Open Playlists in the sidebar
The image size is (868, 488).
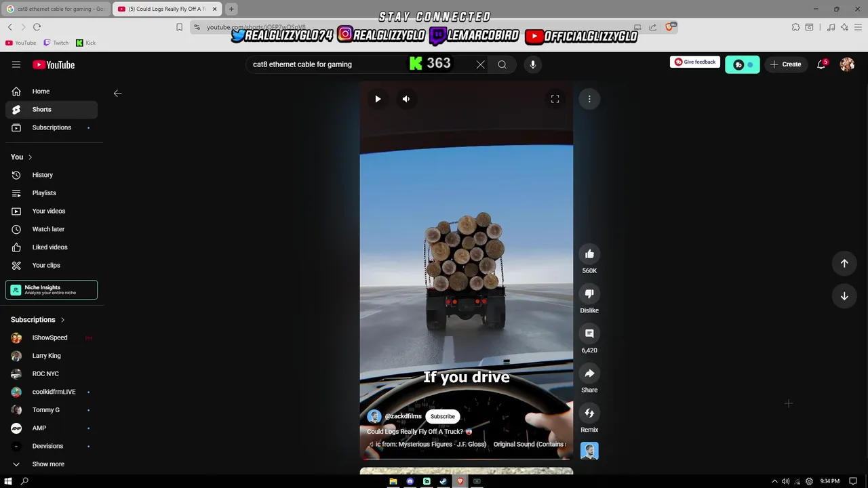click(52, 193)
